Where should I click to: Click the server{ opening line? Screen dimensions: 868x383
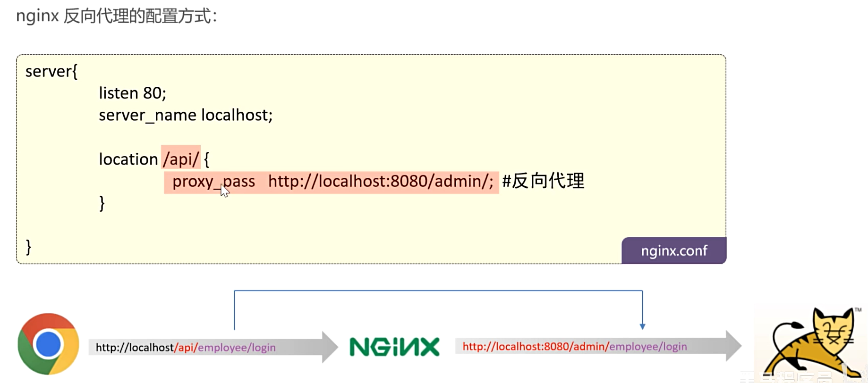click(51, 71)
